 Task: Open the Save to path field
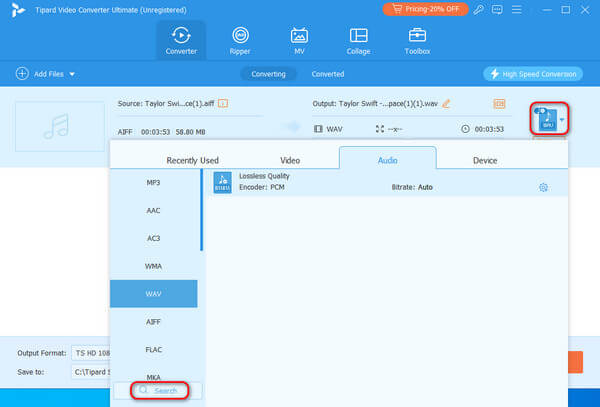[91, 371]
